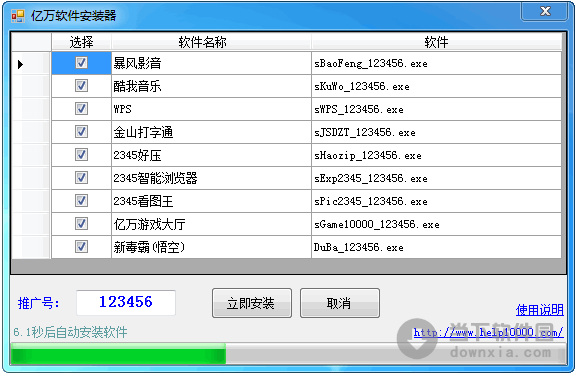Click the 软件 column header

point(436,42)
